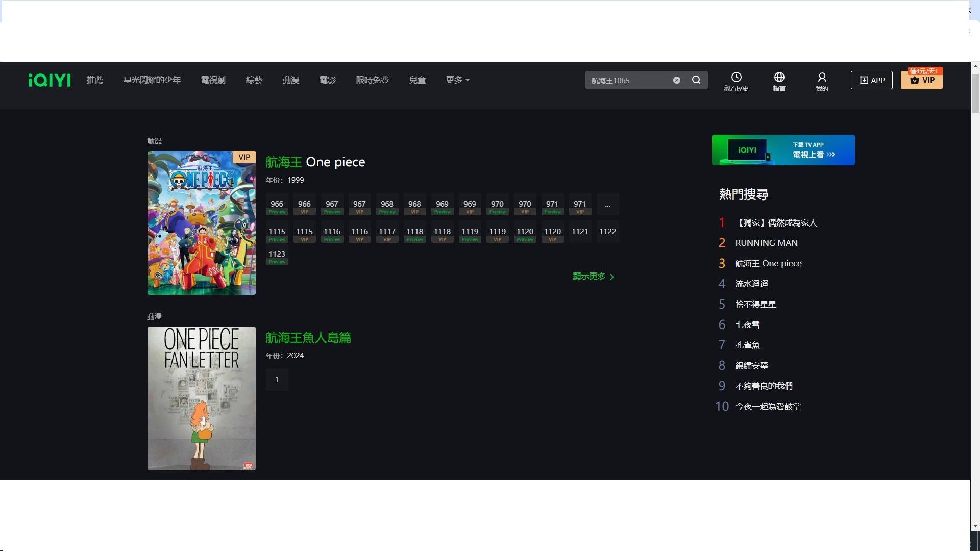
Task: Play episode 1123 Preview
Action: pos(277,255)
